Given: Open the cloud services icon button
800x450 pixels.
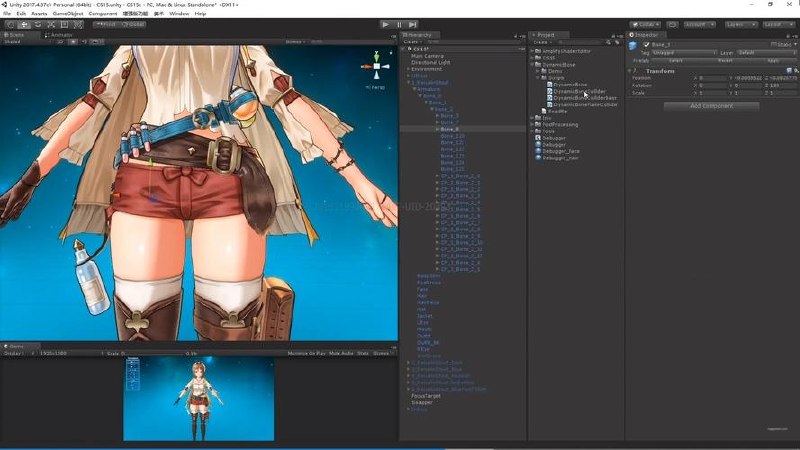Looking at the screenshot, I should 672,24.
